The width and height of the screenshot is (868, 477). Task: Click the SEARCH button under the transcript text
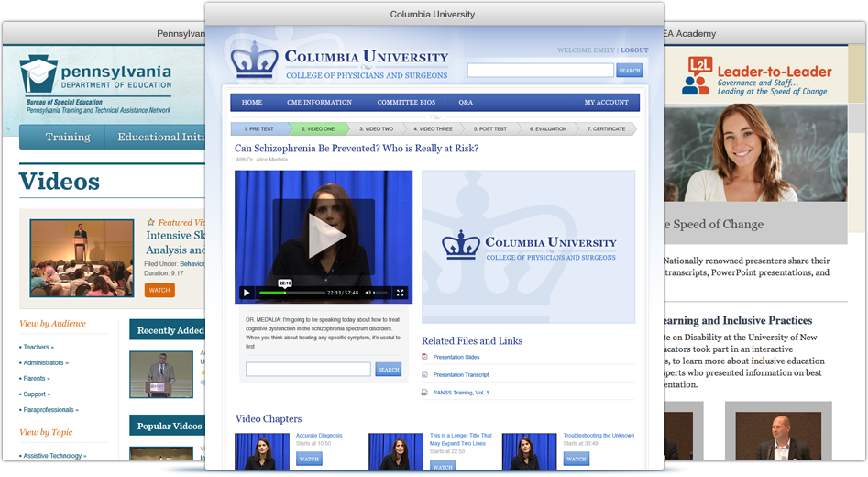pos(388,370)
